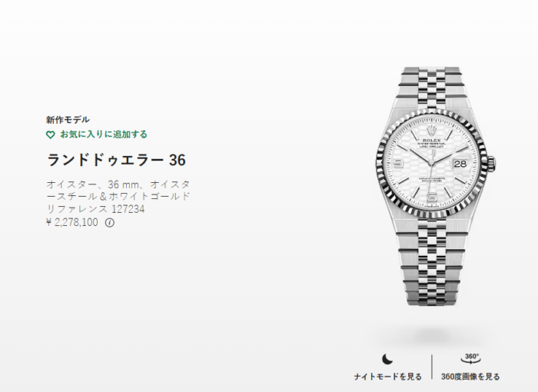Image resolution: width=538 pixels, height=392 pixels.
Task: Click the heart favorite icon
Action: pos(51,135)
